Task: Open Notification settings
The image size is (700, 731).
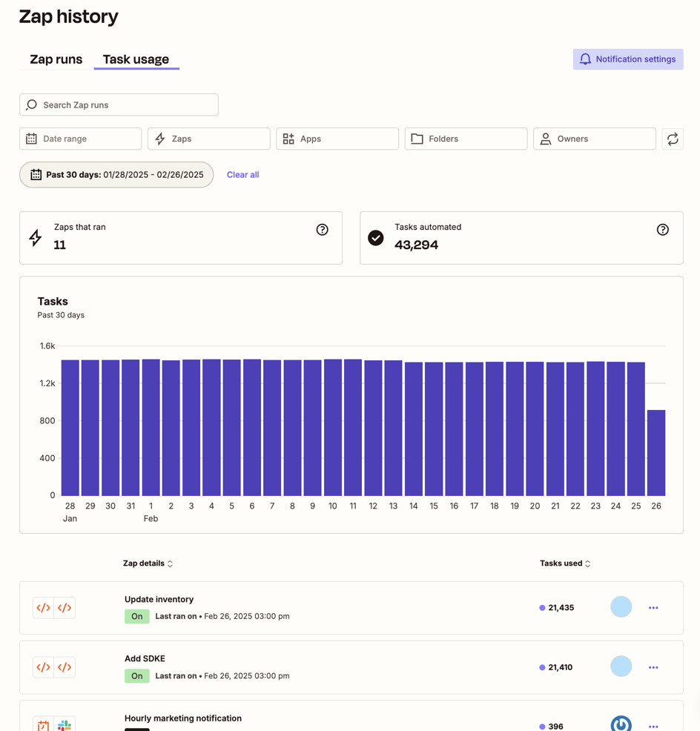Action: 627,59
